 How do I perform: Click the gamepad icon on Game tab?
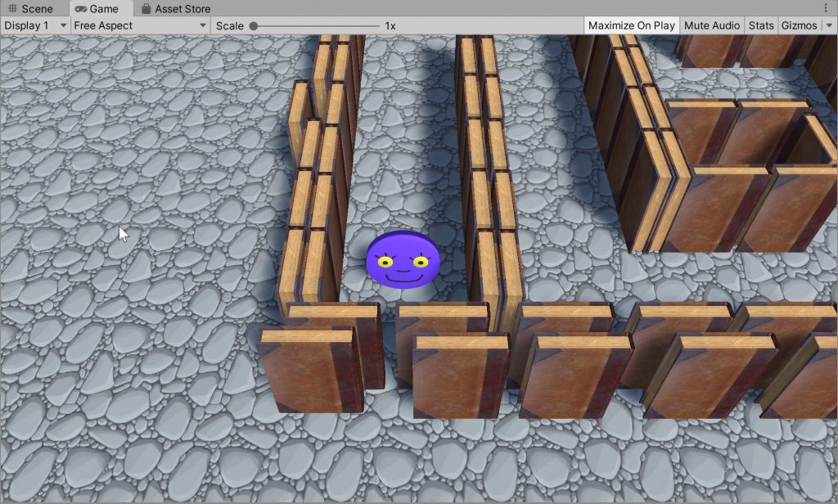tap(80, 9)
